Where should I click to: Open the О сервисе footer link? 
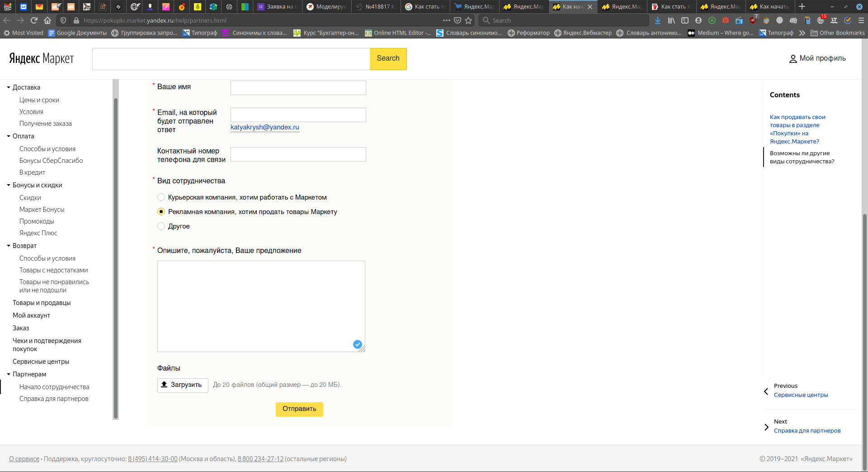(24, 459)
